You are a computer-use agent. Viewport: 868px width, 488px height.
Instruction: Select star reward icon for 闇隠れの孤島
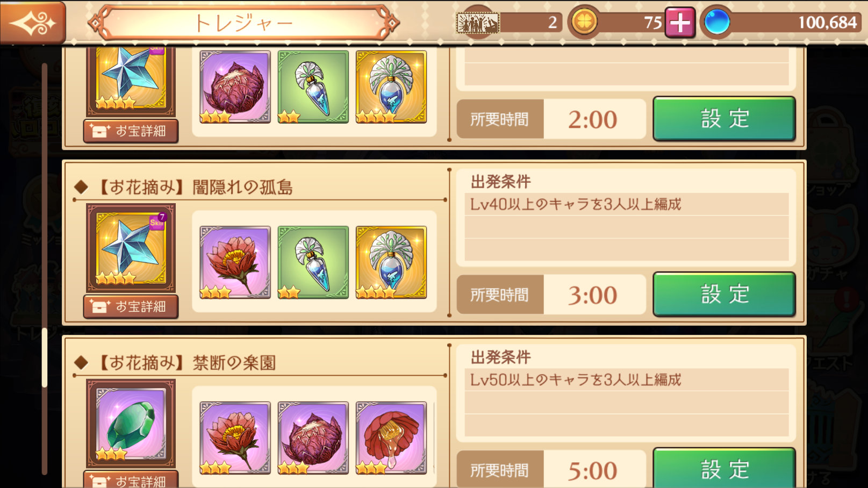click(x=131, y=248)
